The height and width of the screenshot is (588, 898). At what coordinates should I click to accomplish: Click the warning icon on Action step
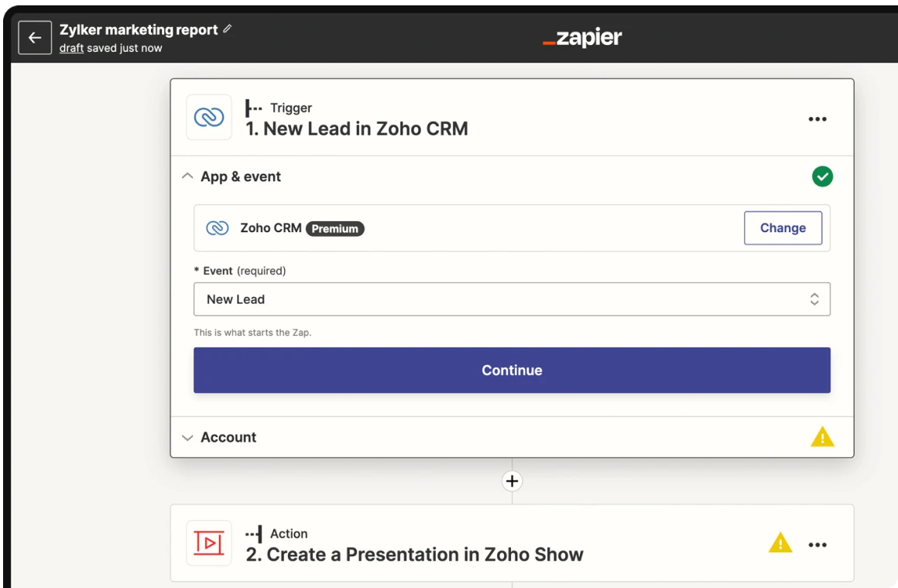[x=780, y=543]
